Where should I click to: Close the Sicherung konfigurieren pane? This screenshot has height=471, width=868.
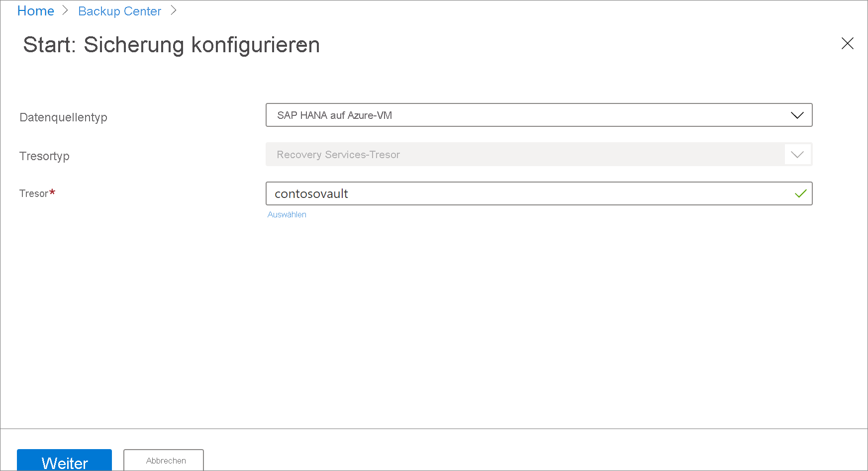[x=848, y=43]
